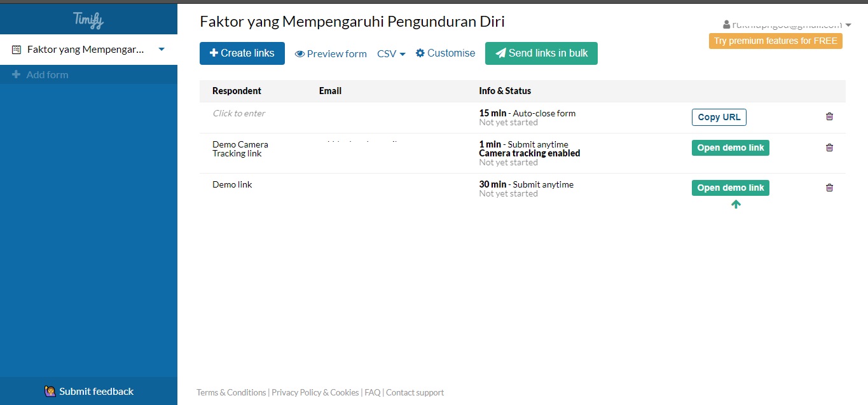Image resolution: width=868 pixels, height=405 pixels.
Task: Open Customise settings
Action: pos(445,53)
